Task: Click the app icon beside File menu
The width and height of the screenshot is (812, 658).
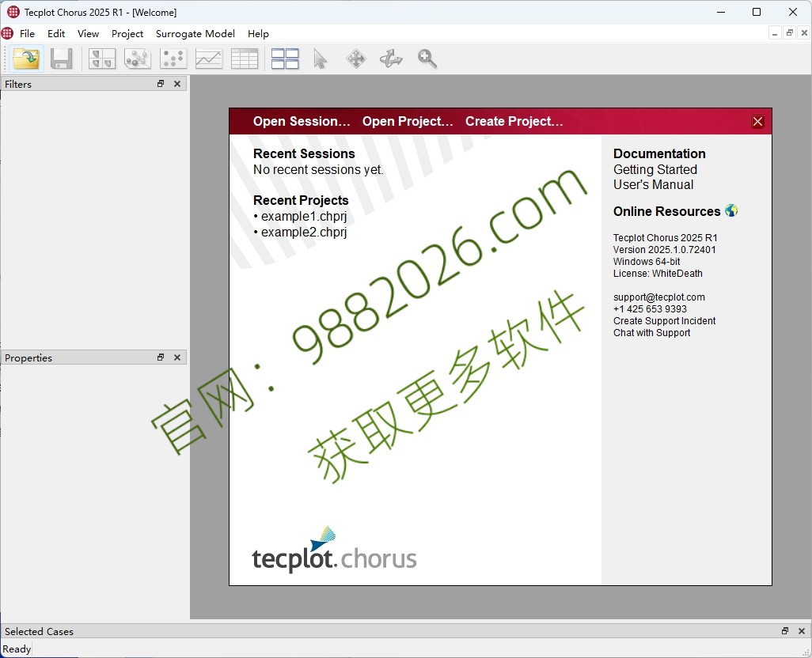Action: coord(7,34)
